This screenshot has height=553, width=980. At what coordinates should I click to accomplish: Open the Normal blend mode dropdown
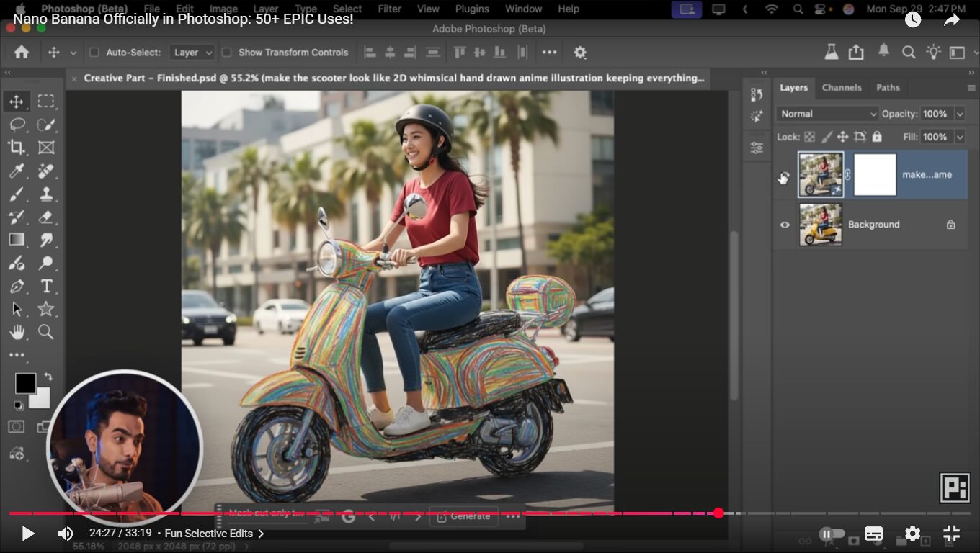827,114
